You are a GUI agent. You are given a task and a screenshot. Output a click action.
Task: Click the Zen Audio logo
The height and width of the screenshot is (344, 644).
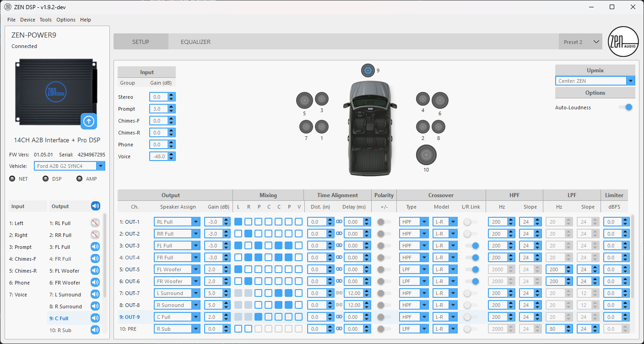click(623, 41)
